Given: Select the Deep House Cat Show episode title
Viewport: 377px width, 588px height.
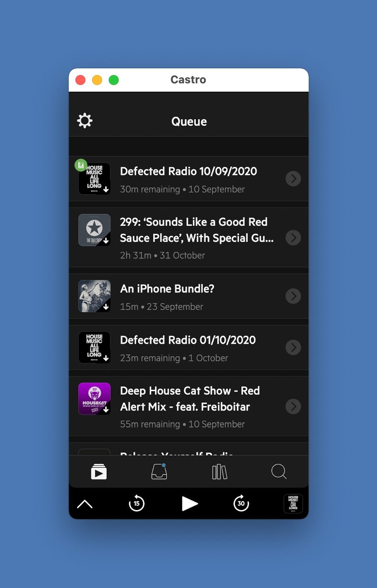Looking at the screenshot, I should (190, 399).
